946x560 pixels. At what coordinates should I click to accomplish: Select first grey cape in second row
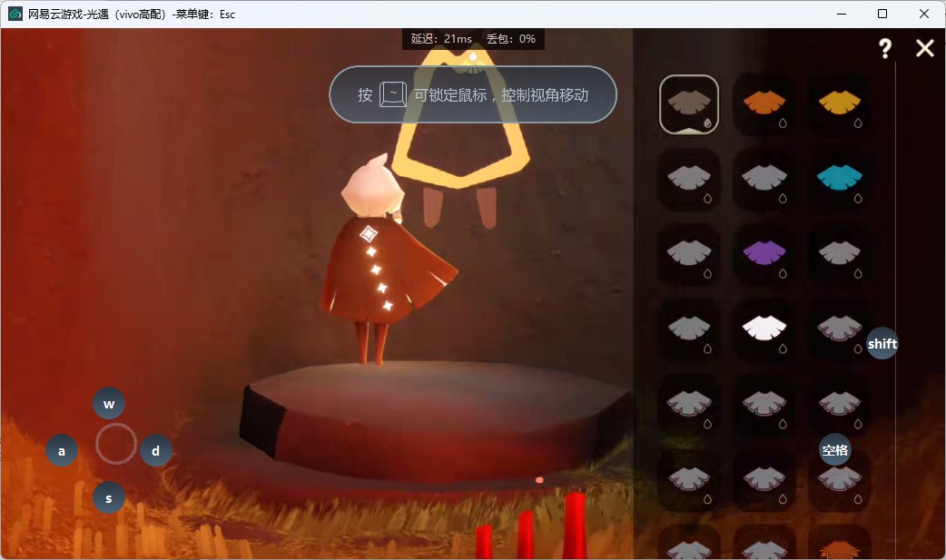[x=689, y=180]
